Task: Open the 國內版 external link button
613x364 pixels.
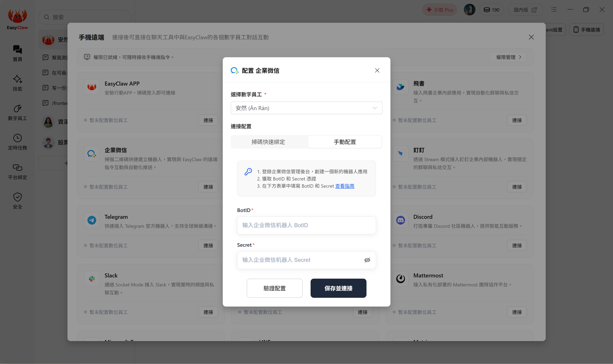Action: [525, 10]
